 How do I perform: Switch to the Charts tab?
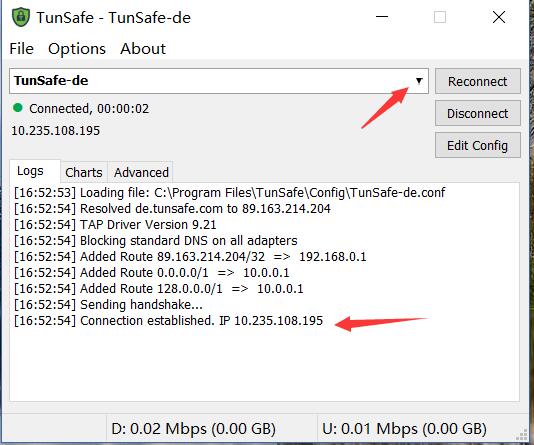[x=84, y=172]
